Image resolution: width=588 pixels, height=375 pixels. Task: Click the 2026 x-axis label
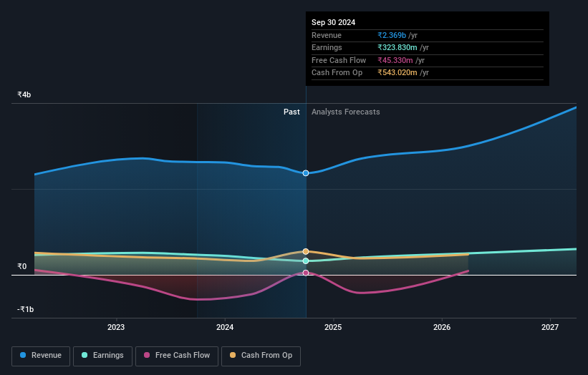pyautogui.click(x=442, y=327)
